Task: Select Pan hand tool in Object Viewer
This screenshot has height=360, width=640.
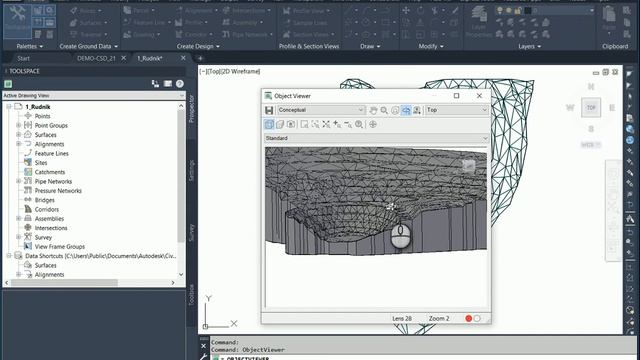Action: pyautogui.click(x=373, y=110)
